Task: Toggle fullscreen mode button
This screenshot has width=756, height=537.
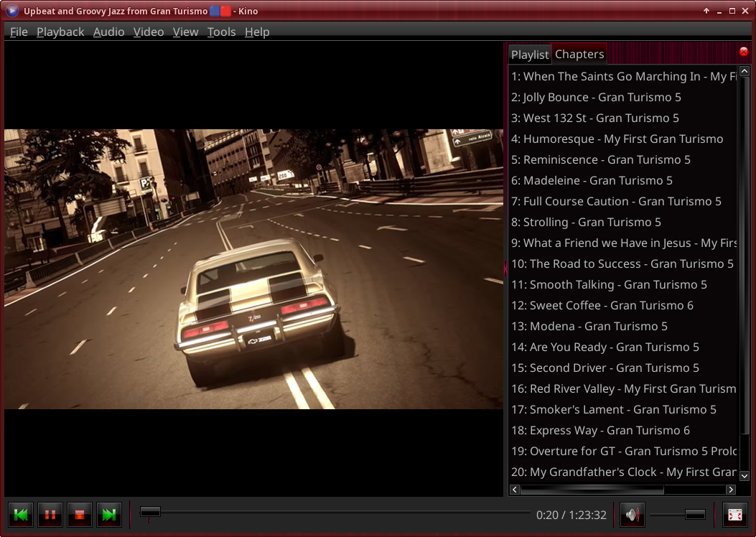Action: (734, 515)
